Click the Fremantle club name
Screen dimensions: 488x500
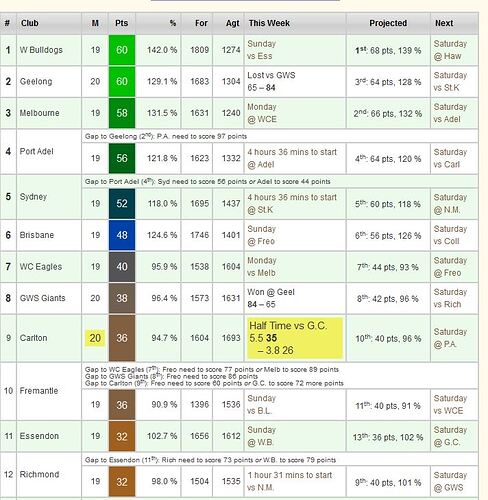pos(39,391)
